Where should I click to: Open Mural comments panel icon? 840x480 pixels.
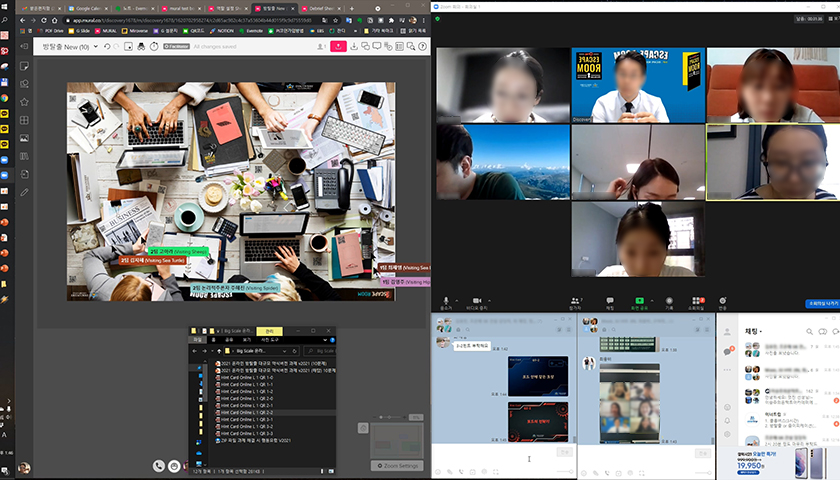(x=377, y=47)
